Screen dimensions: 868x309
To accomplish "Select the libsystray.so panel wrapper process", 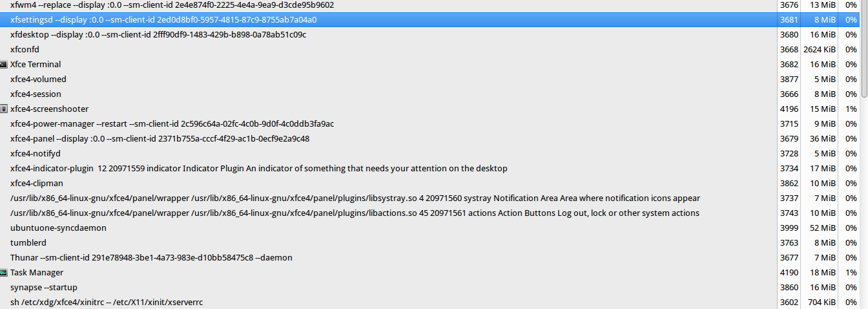I will point(355,198).
